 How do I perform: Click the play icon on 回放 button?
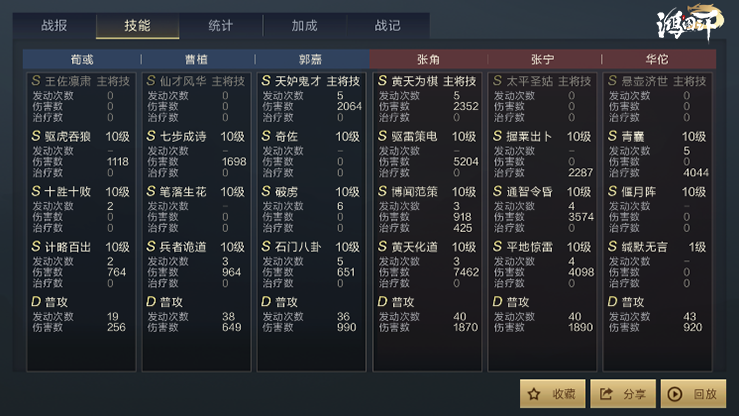point(675,394)
